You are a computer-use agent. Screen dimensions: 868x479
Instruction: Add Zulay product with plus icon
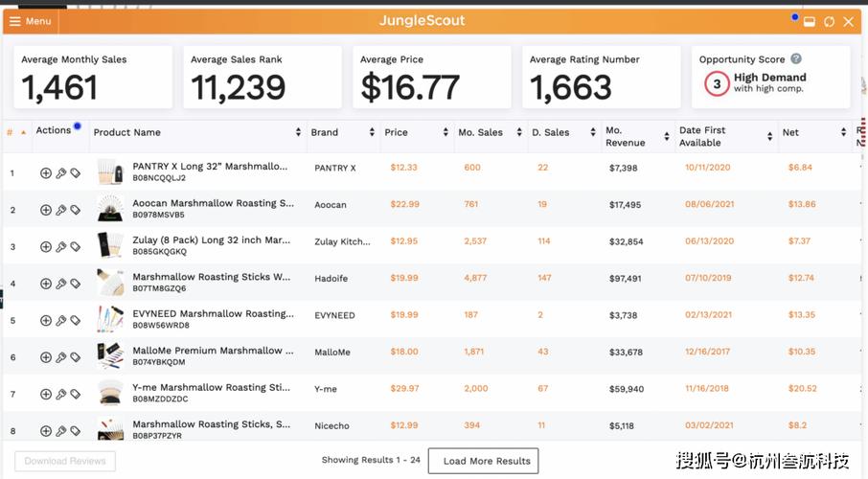pos(46,247)
